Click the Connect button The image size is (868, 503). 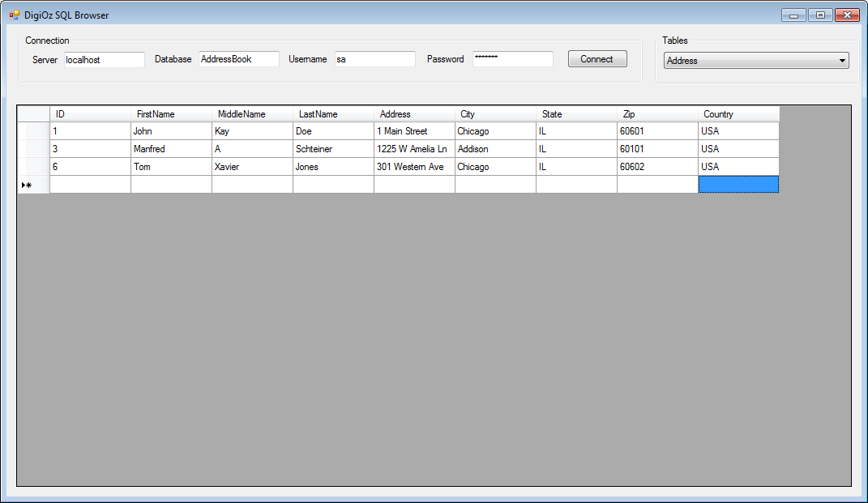click(597, 59)
